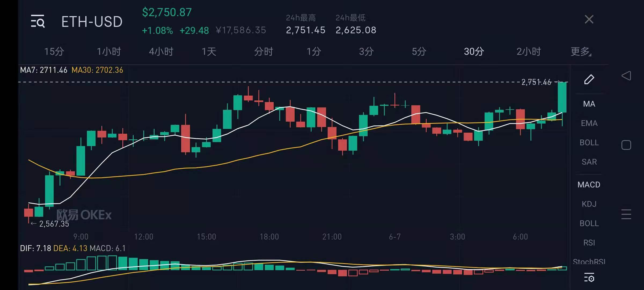Click the pencil drawing tool icon
The height and width of the screenshot is (290, 644).
(x=589, y=79)
